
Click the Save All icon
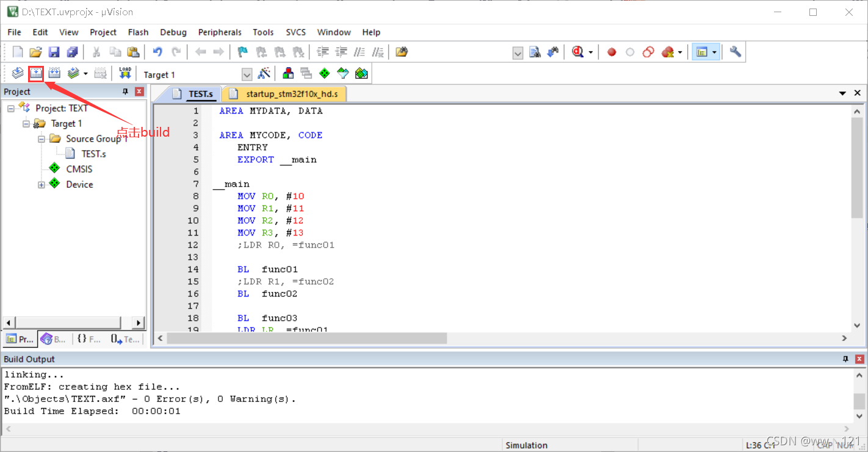coord(72,52)
